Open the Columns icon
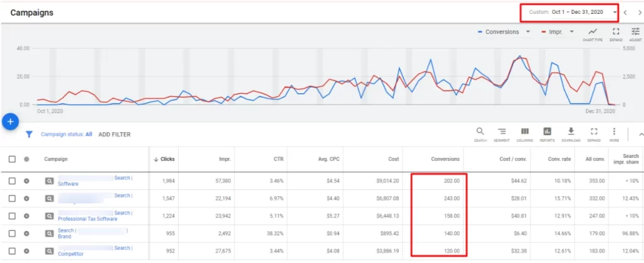Image resolution: width=644 pixels, height=263 pixels. click(x=525, y=133)
